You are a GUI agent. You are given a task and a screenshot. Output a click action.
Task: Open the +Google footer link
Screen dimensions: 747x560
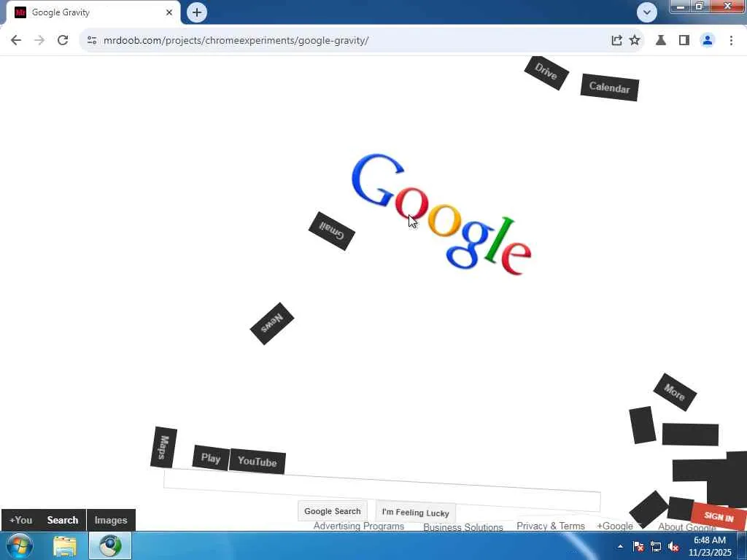click(x=614, y=526)
